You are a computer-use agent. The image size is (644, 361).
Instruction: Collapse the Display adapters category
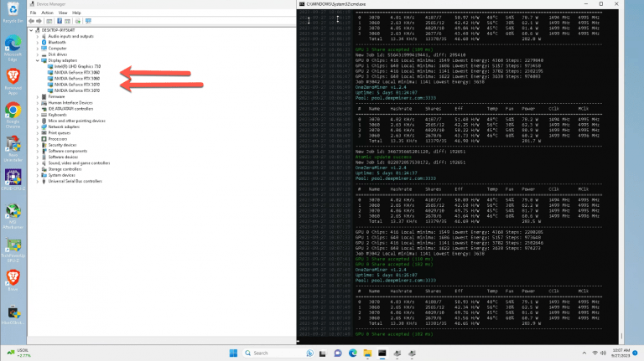[39, 60]
